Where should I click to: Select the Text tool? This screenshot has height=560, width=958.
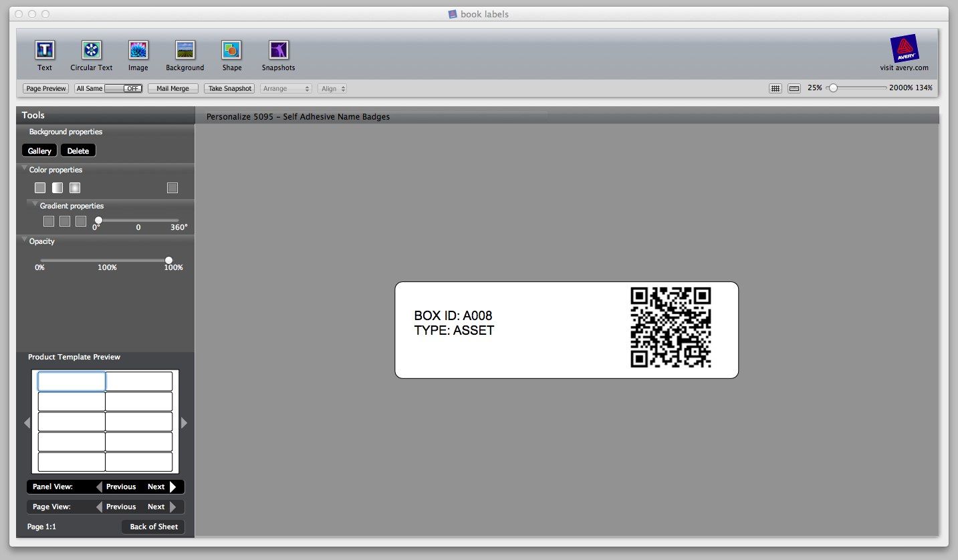tap(44, 55)
